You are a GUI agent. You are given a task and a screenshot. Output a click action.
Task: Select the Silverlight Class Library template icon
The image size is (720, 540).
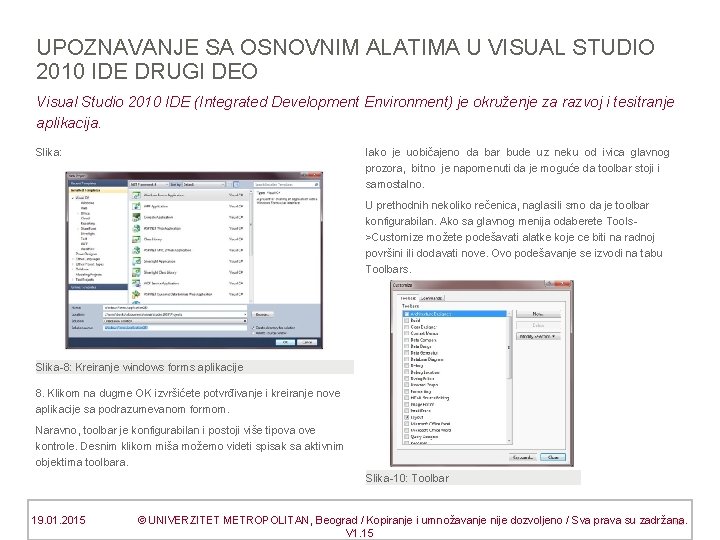[136, 272]
